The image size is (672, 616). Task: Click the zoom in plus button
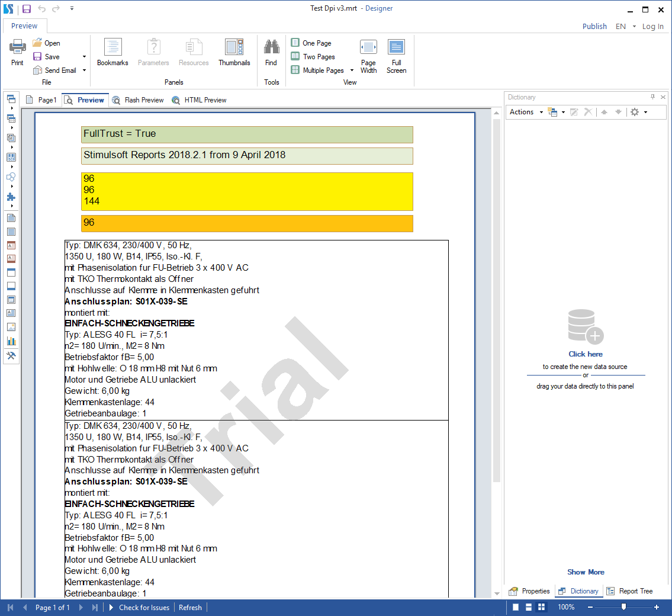[x=656, y=607]
